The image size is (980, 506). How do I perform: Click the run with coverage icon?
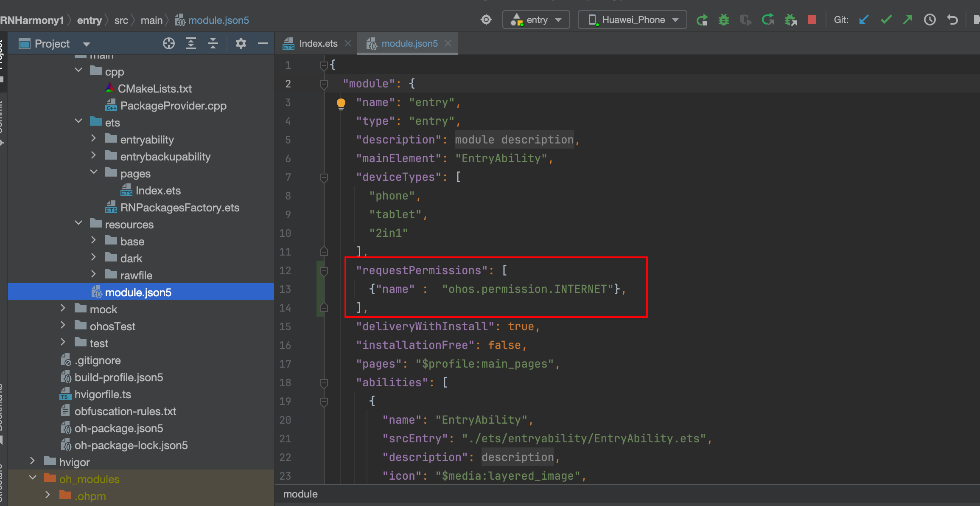745,20
